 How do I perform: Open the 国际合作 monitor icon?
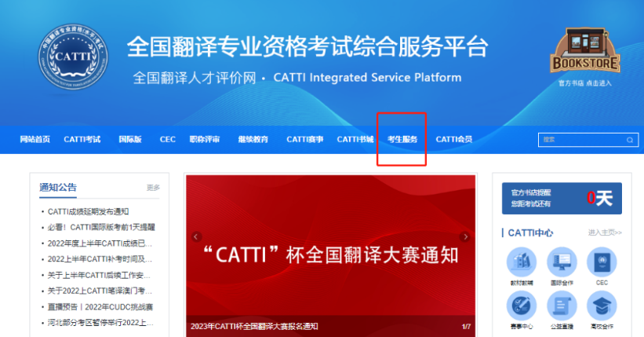(x=562, y=262)
